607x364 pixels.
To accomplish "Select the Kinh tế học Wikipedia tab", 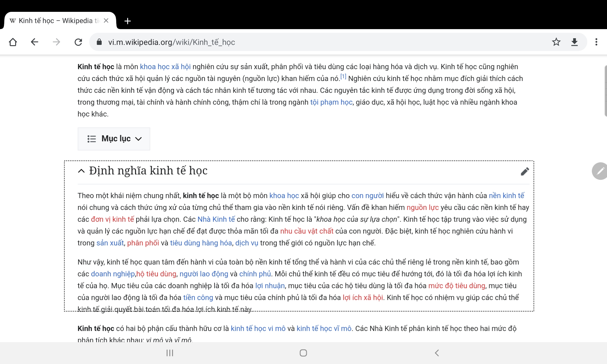I will (x=55, y=21).
